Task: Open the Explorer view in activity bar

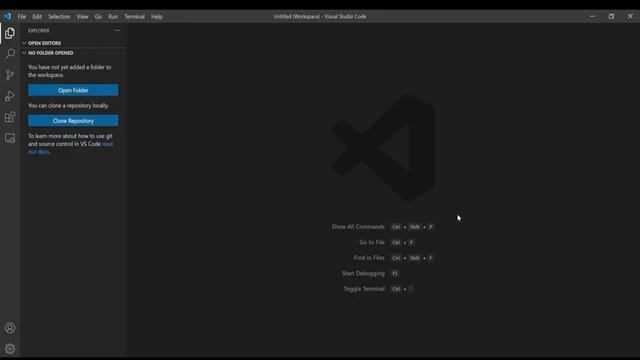Action: pos(10,33)
